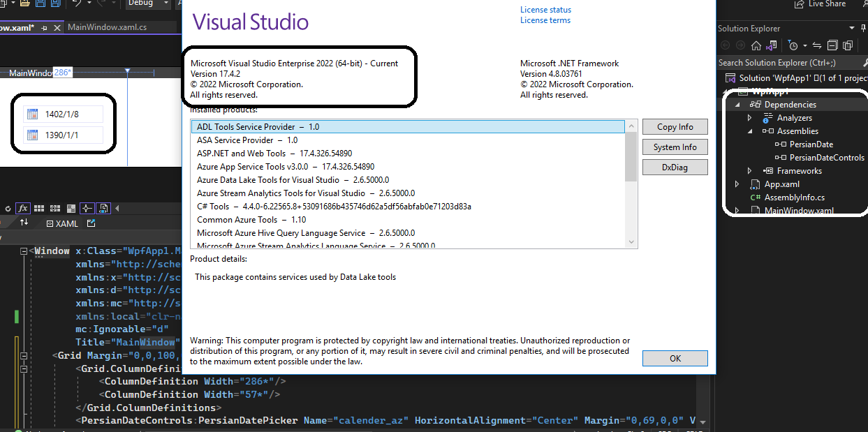Viewport: 868px width, 432px height.
Task: Click the refresh icon in designer toolbar
Action: [x=8, y=209]
